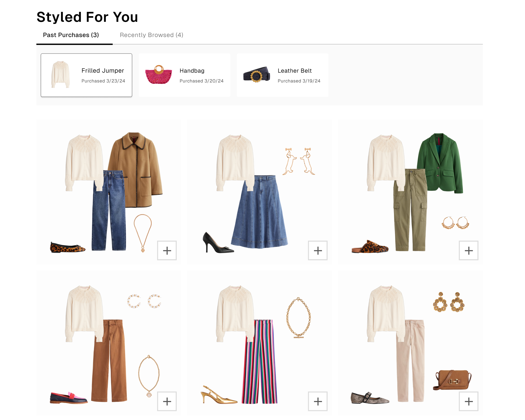The width and height of the screenshot is (525, 420).
Task: Click the 'Purchased 3/19/24' date text
Action: click(299, 81)
